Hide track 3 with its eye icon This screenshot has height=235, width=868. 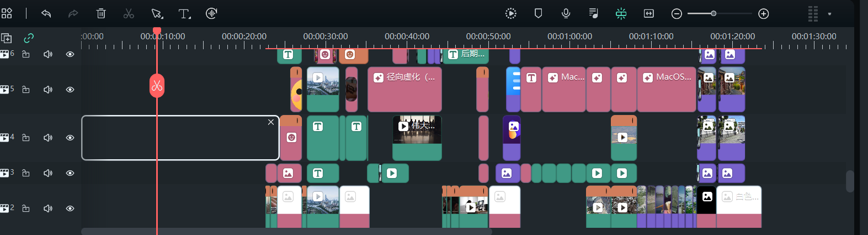click(70, 173)
